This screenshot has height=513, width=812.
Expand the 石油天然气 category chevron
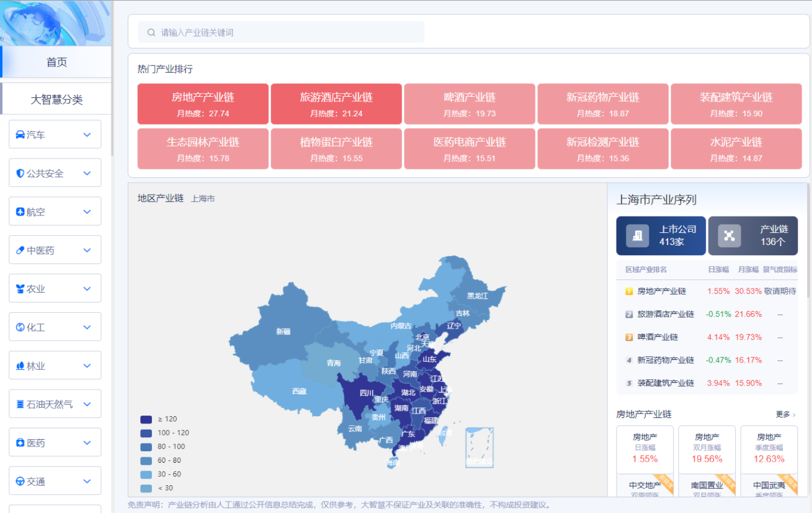[x=87, y=404]
